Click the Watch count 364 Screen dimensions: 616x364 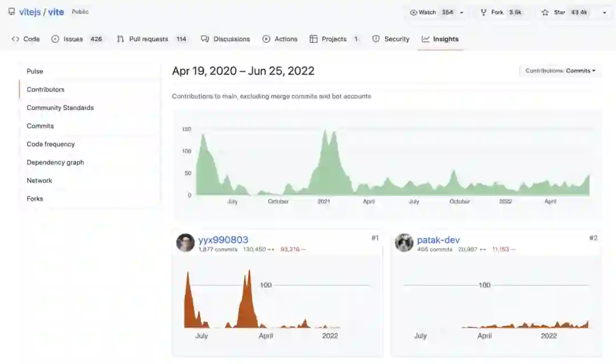click(448, 13)
